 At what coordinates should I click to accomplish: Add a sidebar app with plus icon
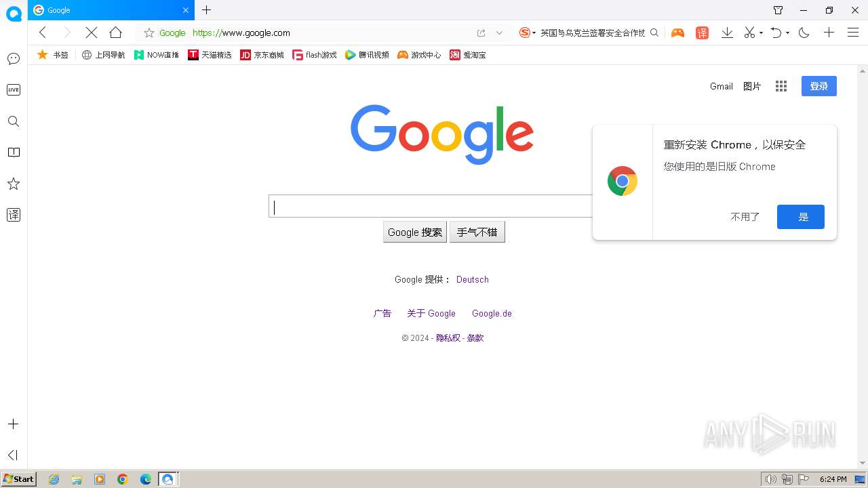pyautogui.click(x=13, y=424)
